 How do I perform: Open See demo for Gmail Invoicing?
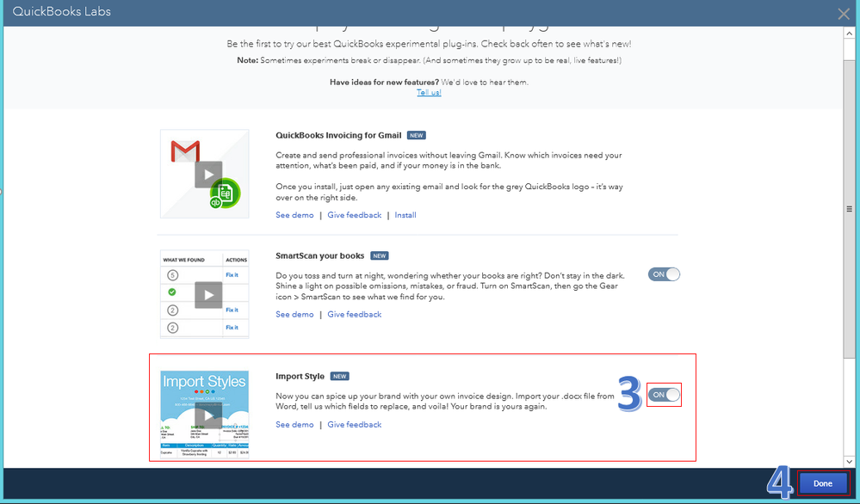tap(294, 215)
